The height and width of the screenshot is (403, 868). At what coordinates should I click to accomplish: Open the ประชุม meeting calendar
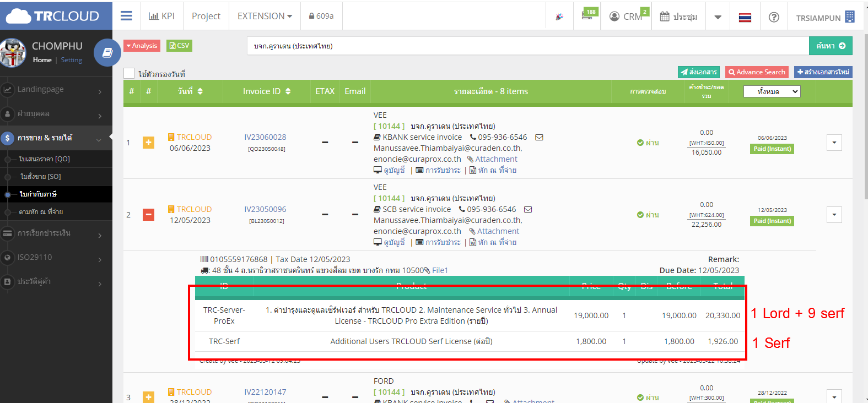coord(678,17)
